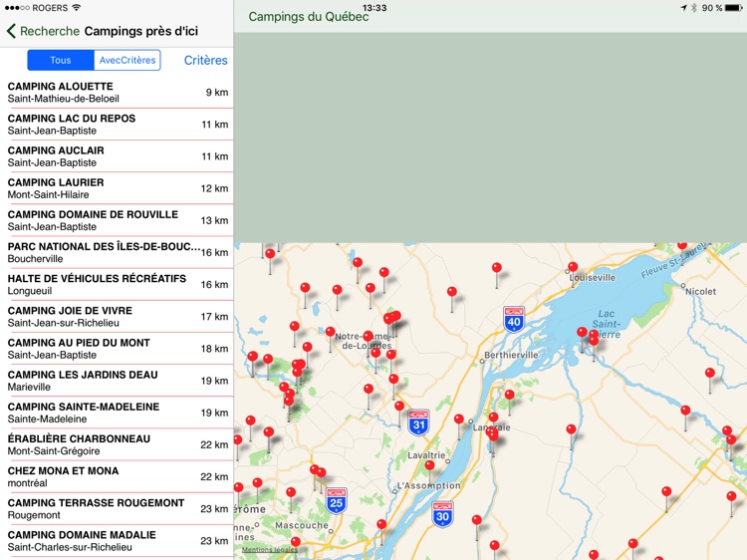Image resolution: width=747 pixels, height=560 pixels.
Task: Tap the Autoroute 25 shield icon
Action: pos(337,501)
